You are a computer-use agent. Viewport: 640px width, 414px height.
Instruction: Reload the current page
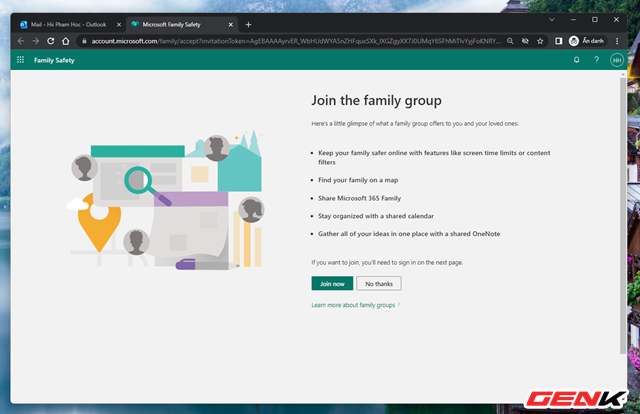tap(51, 41)
